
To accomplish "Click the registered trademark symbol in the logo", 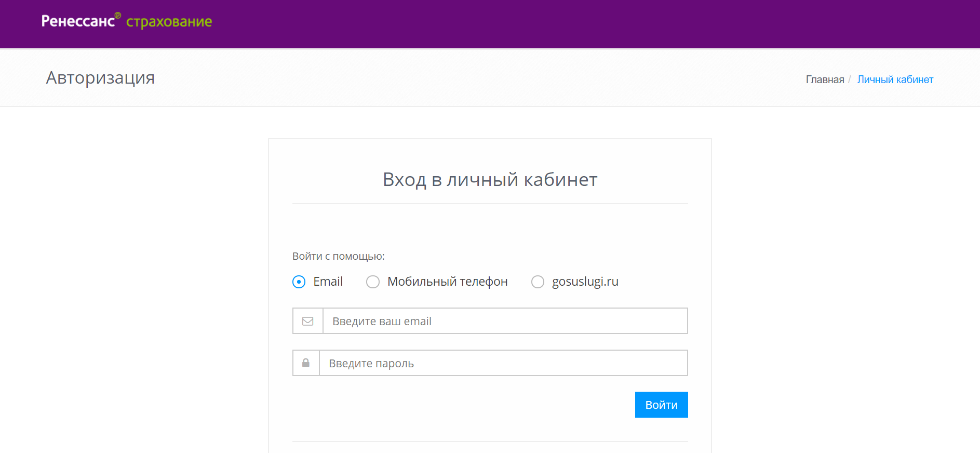I will point(118,16).
